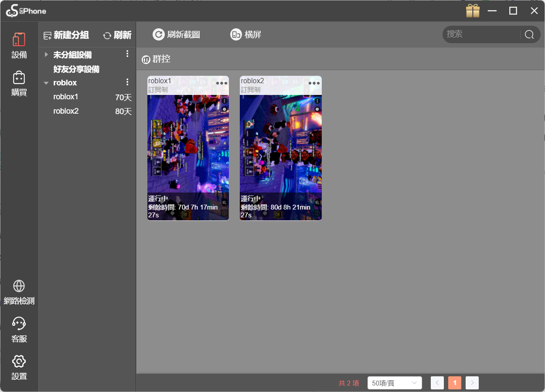Minimize the Phone application window
Viewport: 545px width, 392px height.
click(x=492, y=11)
